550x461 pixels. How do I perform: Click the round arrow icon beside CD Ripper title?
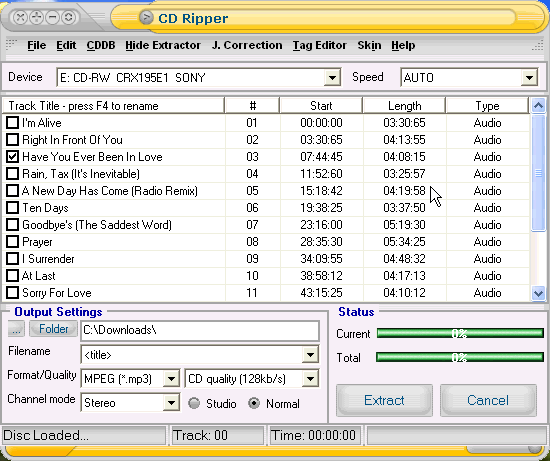click(147, 17)
